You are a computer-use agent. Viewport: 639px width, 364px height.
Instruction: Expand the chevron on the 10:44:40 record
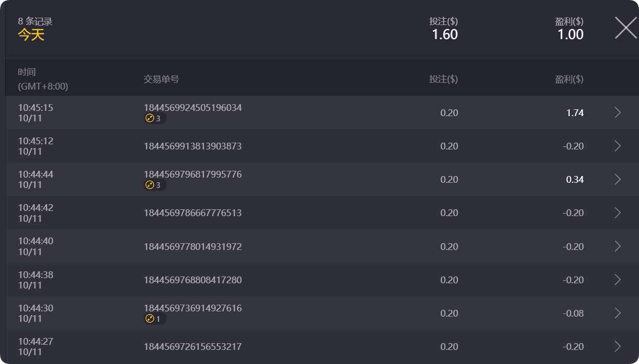tap(618, 246)
